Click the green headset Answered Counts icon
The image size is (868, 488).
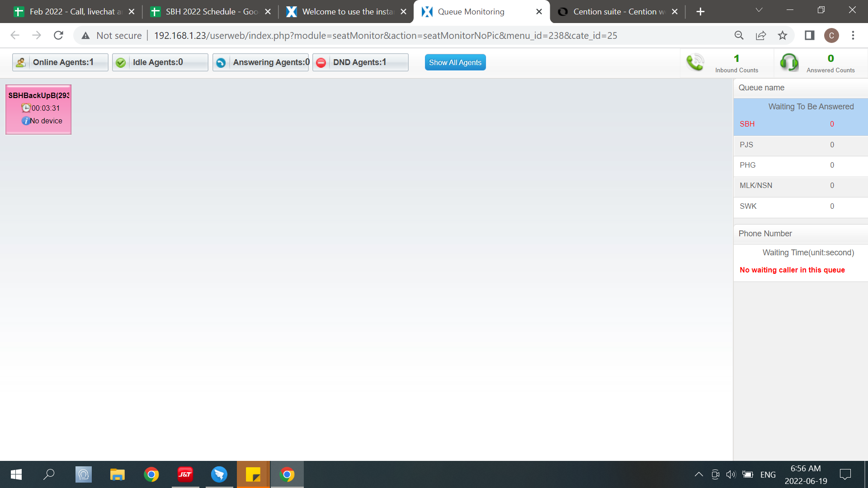pyautogui.click(x=789, y=62)
